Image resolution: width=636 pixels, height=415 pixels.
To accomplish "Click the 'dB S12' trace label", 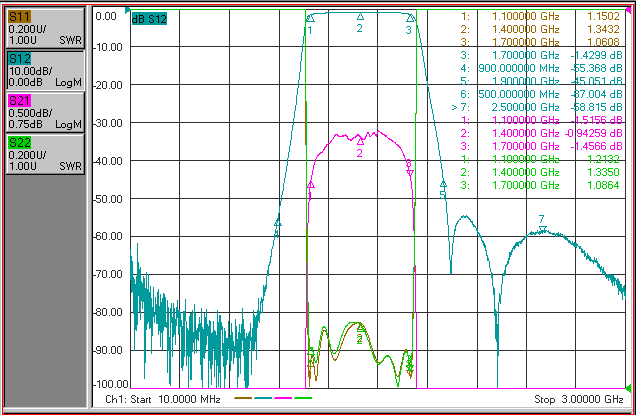I will pyautogui.click(x=149, y=19).
